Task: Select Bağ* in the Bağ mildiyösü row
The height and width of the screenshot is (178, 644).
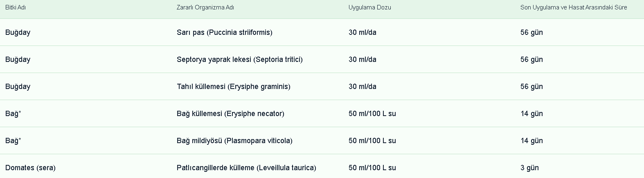Action: pos(13,141)
